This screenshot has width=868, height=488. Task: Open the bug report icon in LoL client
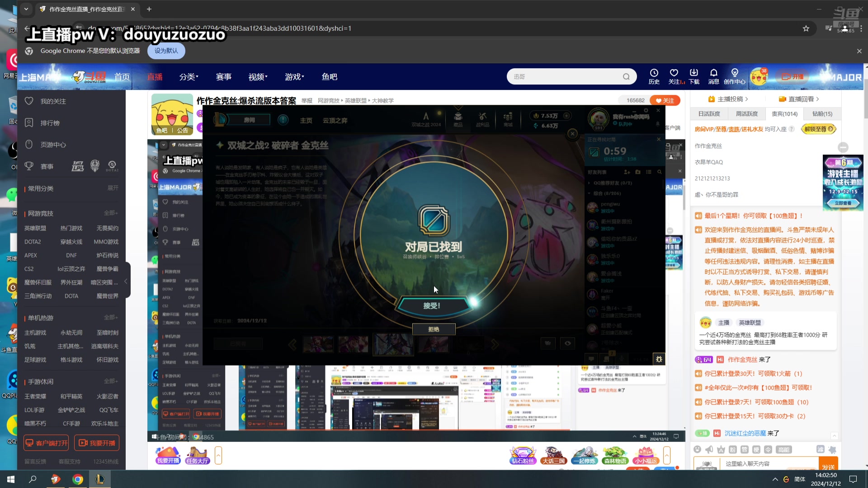coord(659,359)
